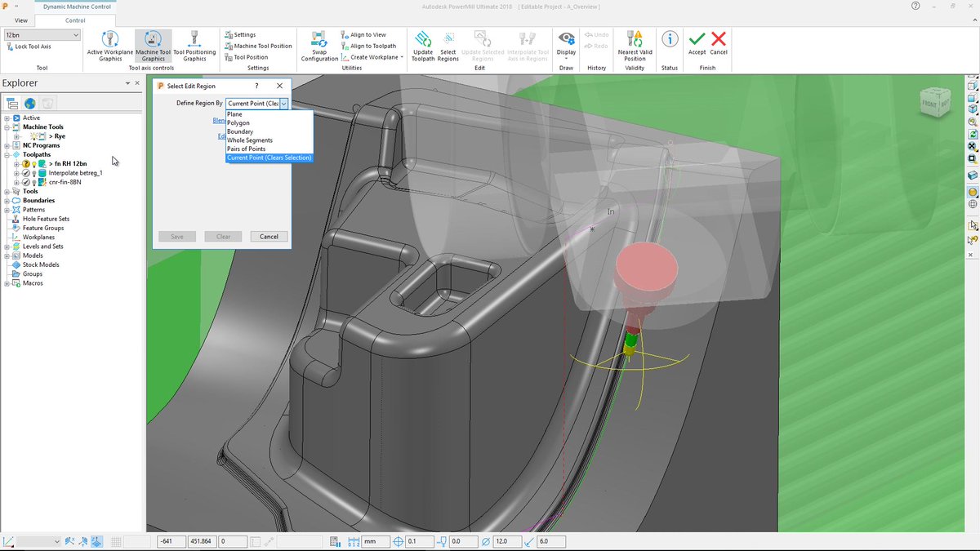
Task: Switch to the View ribbon tab
Action: pos(21,20)
